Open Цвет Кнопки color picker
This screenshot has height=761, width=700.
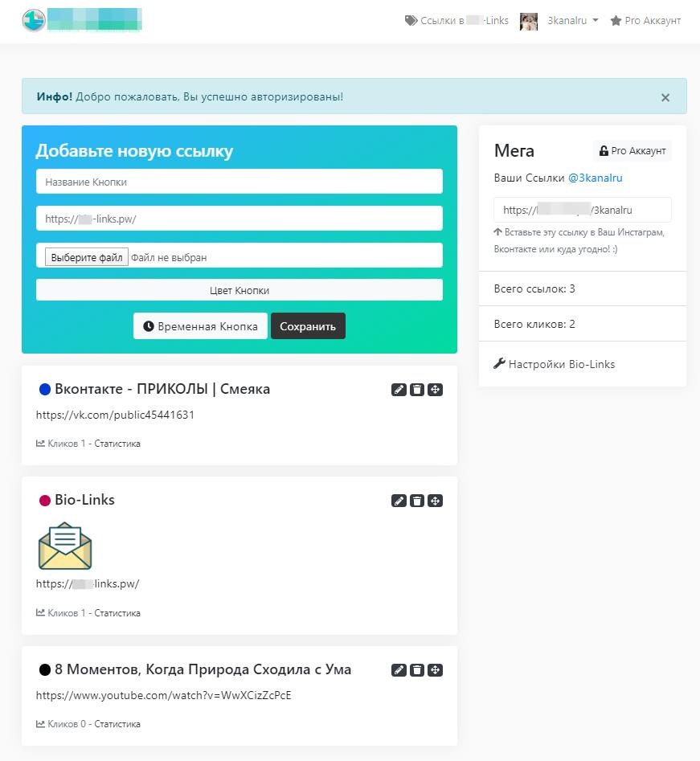click(x=239, y=290)
